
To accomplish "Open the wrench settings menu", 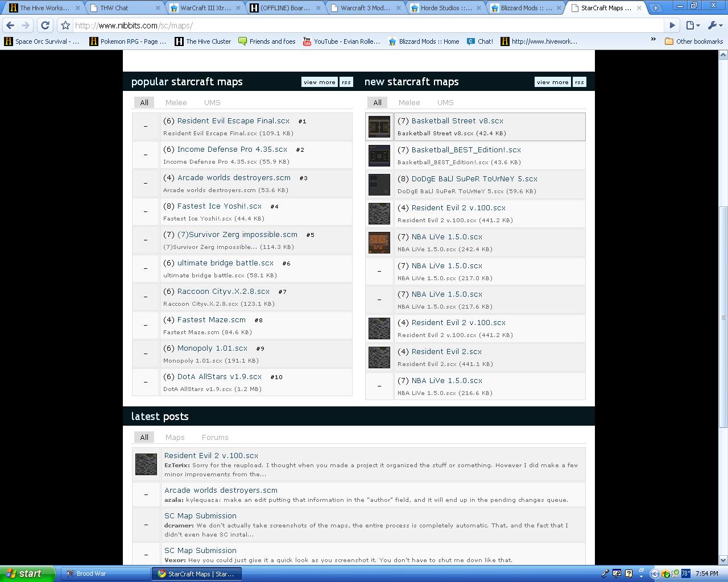I will click(x=714, y=26).
